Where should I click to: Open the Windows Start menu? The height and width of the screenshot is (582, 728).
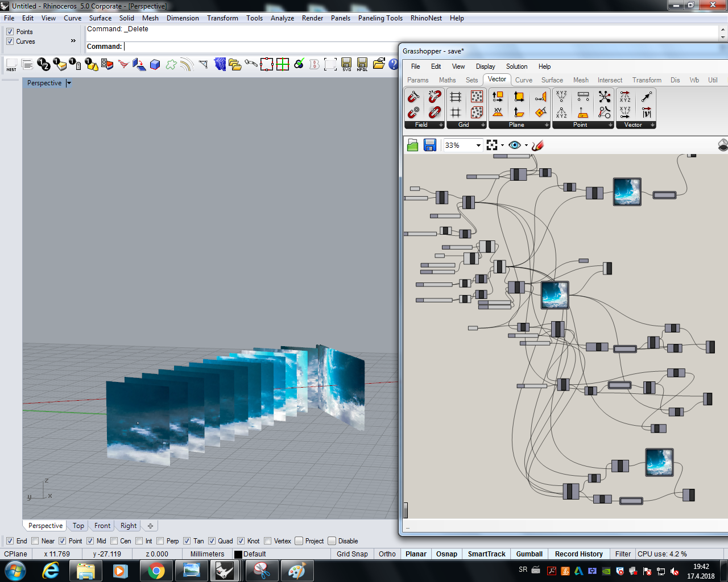(x=15, y=571)
